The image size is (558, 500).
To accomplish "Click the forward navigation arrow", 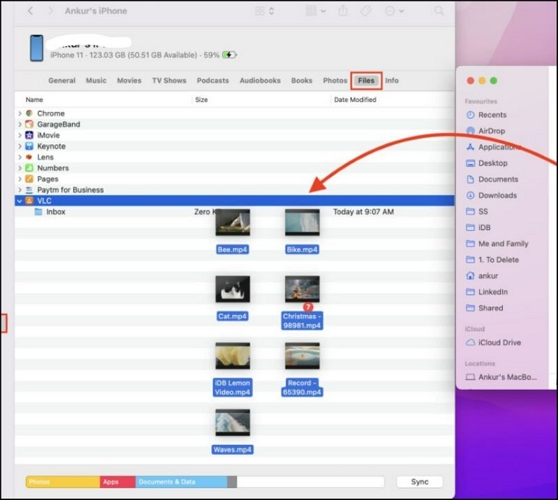I will click(x=51, y=11).
